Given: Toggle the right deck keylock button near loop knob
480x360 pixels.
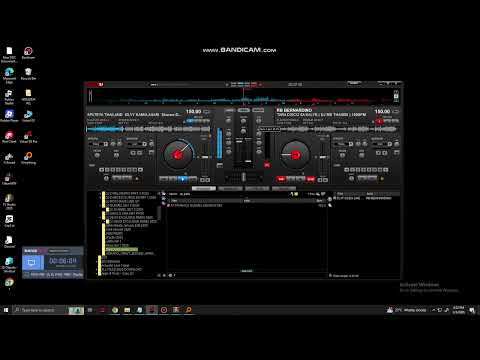Looking at the screenshot, I should point(382,179).
